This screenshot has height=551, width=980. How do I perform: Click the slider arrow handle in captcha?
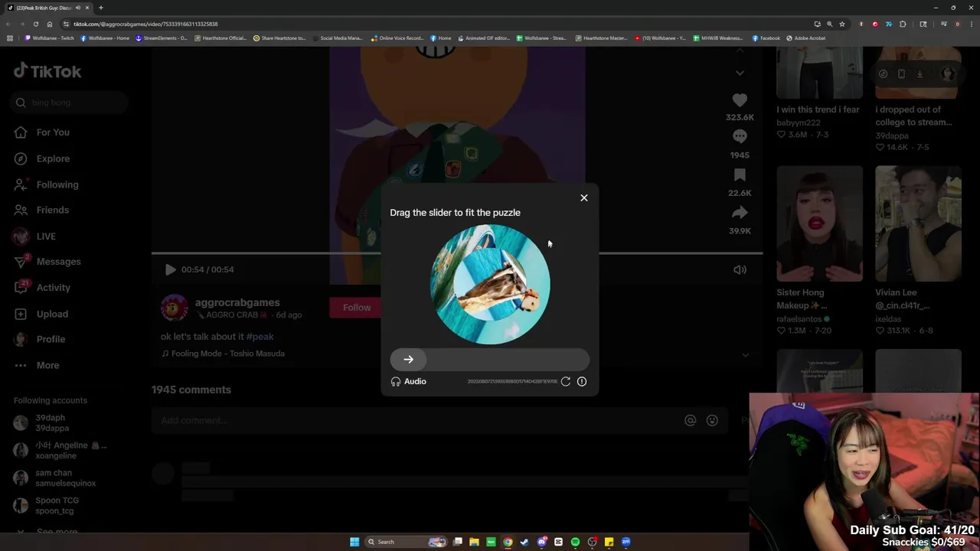point(408,360)
